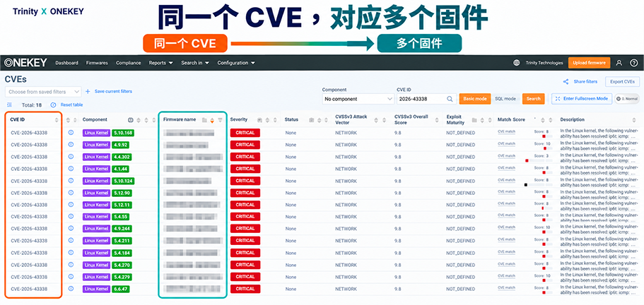Image resolution: width=644 pixels, height=305 pixels.
Task: Click match score bar on 4.4.302 row
Action: pos(539,161)
